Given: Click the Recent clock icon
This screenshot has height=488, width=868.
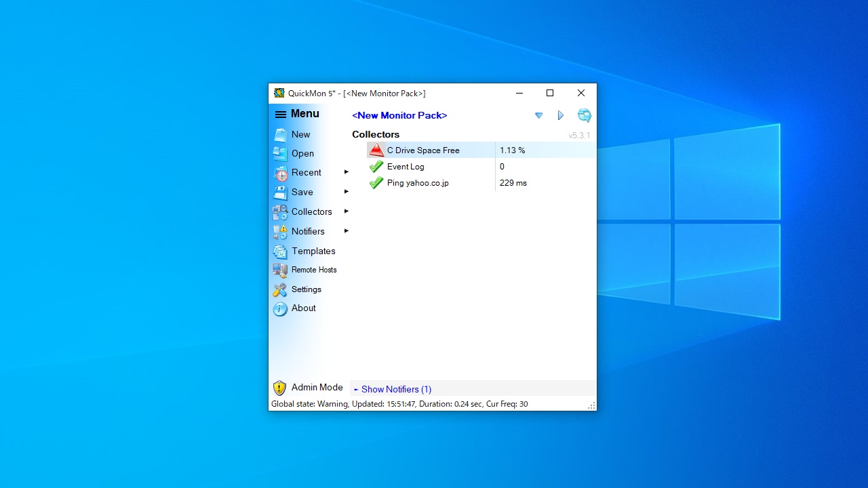Looking at the screenshot, I should (x=280, y=173).
